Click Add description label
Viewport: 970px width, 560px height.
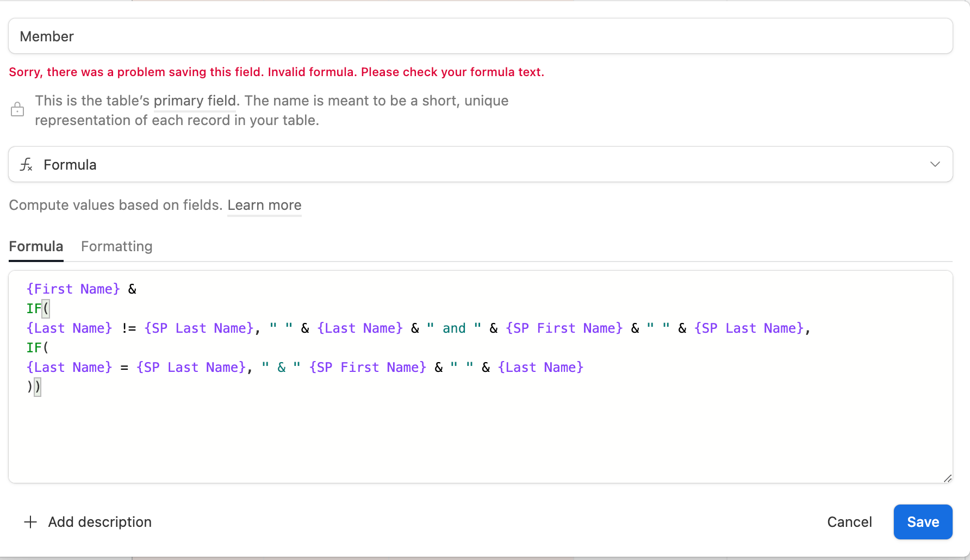pyautogui.click(x=100, y=522)
